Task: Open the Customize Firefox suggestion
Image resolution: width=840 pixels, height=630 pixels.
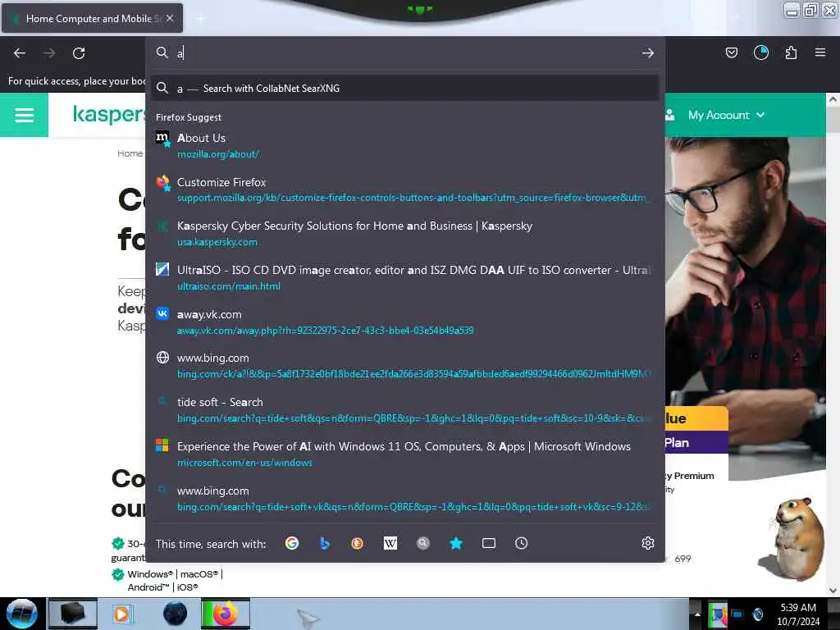Action: (405, 189)
